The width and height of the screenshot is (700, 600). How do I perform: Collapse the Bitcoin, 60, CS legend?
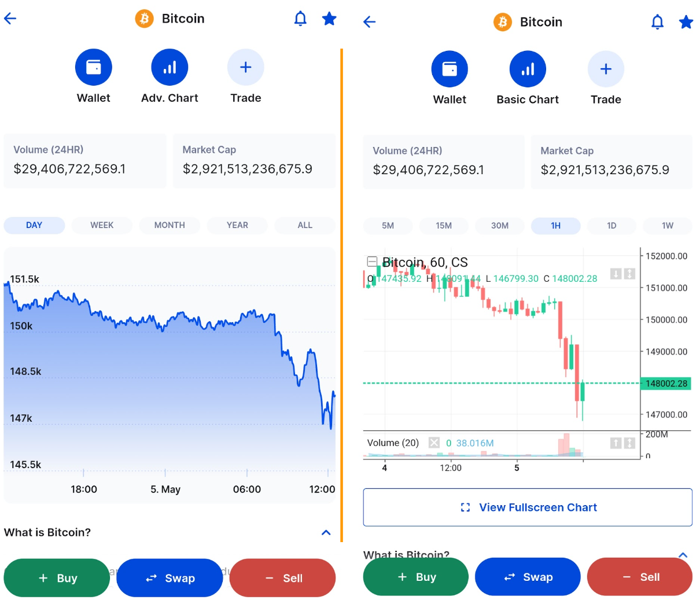click(x=372, y=262)
